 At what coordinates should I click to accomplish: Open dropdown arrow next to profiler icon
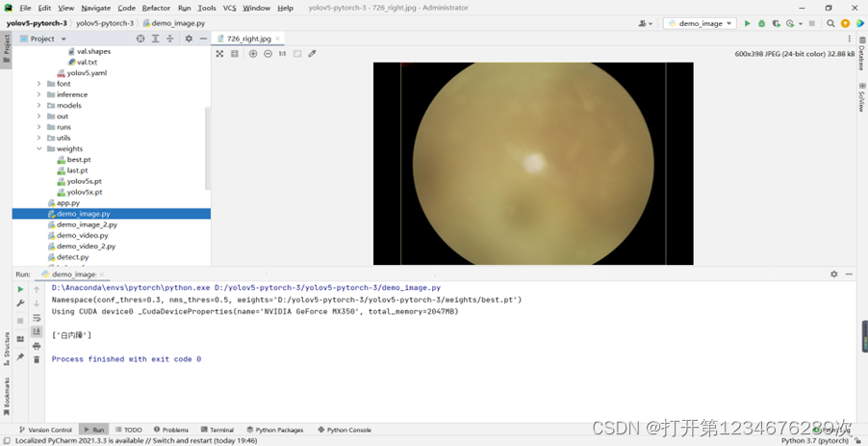pyautogui.click(x=800, y=24)
